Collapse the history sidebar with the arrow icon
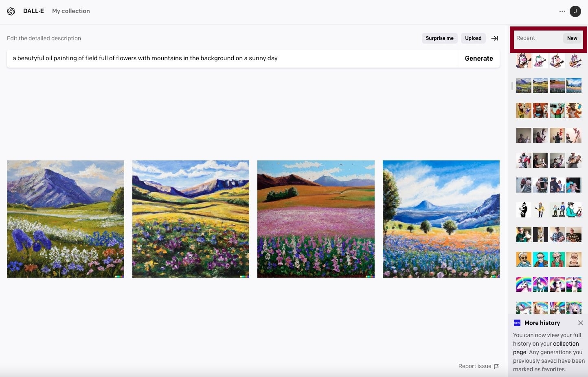The image size is (588, 377). (x=495, y=38)
